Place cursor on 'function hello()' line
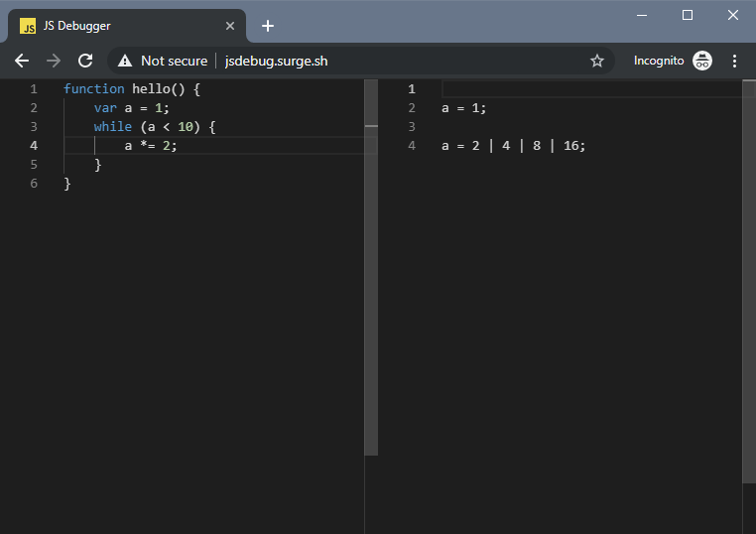 tap(131, 89)
